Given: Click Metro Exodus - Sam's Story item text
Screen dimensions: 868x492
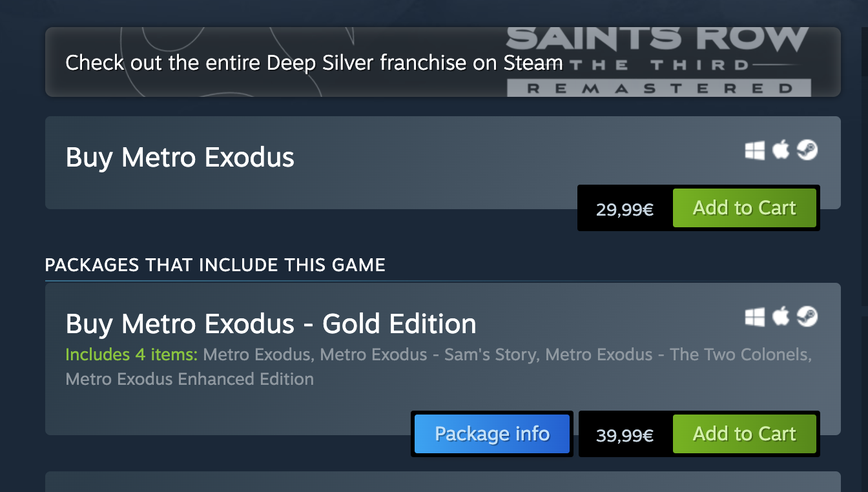Looking at the screenshot, I should 429,354.
